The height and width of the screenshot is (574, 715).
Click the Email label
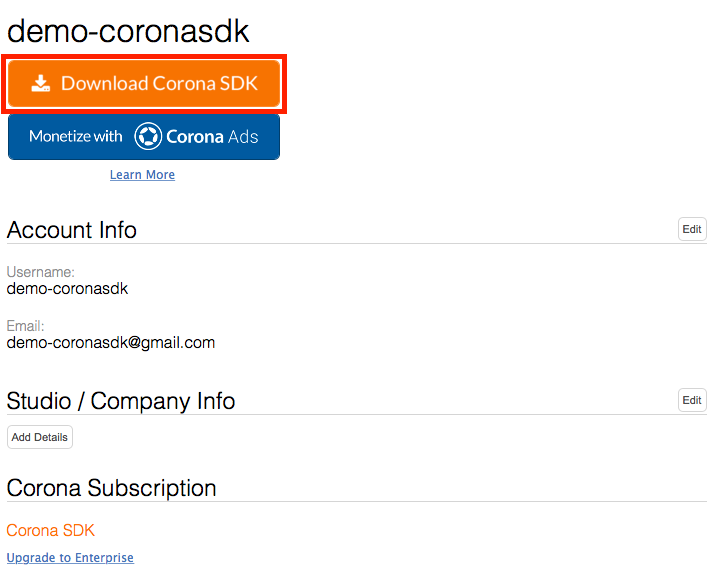tap(26, 326)
